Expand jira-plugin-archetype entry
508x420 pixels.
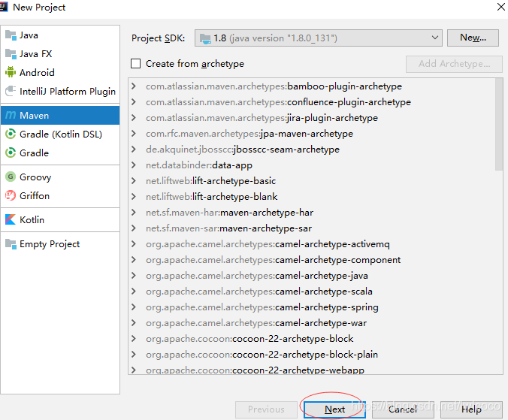click(x=134, y=117)
